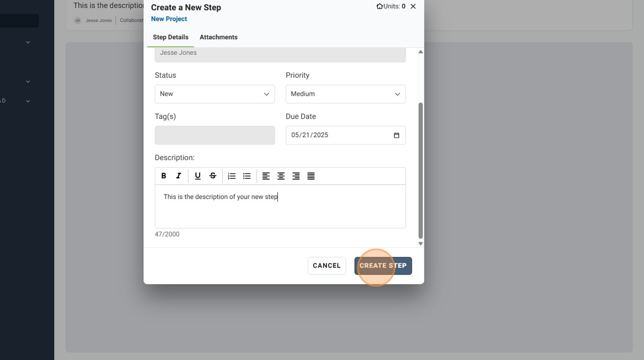Close the Create a New Step dialog
The height and width of the screenshot is (360, 644).
(413, 6)
